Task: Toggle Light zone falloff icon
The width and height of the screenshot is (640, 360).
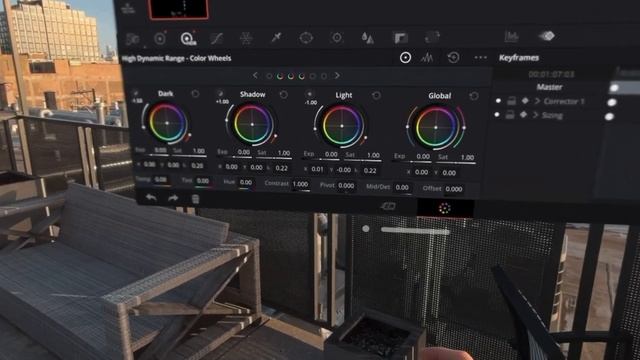Action: coord(309,94)
